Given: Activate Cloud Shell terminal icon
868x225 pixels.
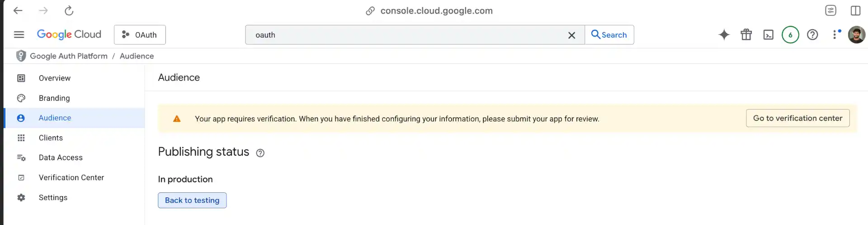Looking at the screenshot, I should click(x=768, y=35).
